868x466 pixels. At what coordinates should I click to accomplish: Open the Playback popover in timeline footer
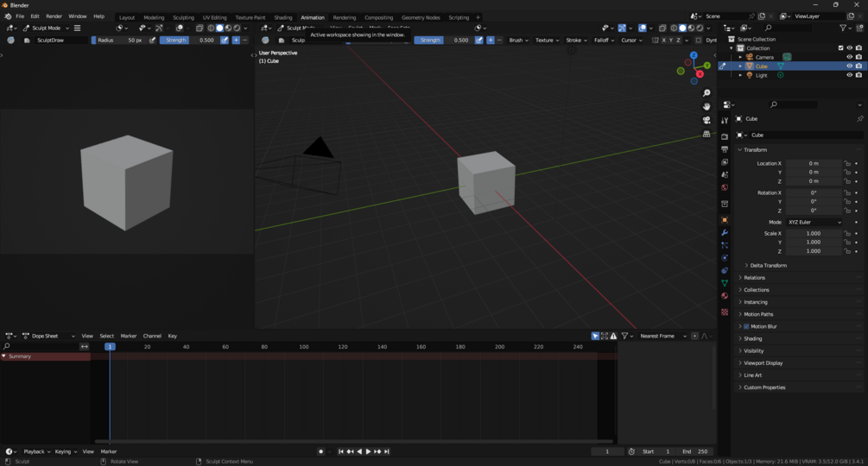pyautogui.click(x=36, y=451)
